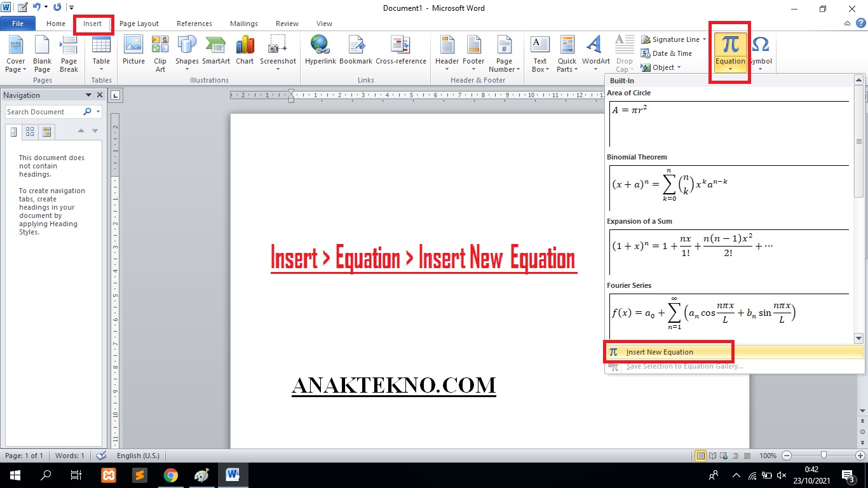Image resolution: width=868 pixels, height=488 pixels.
Task: Select the Binomial Theorem equation
Action: tap(728, 187)
